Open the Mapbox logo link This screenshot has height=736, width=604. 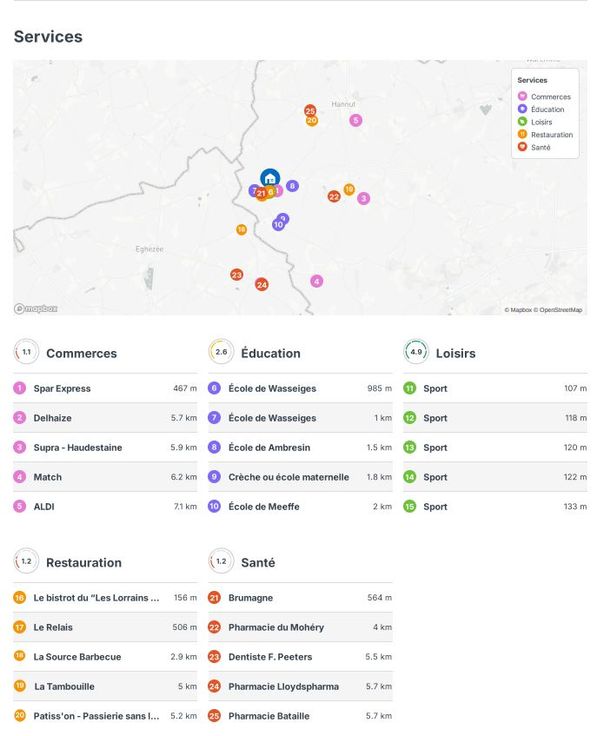click(x=36, y=309)
